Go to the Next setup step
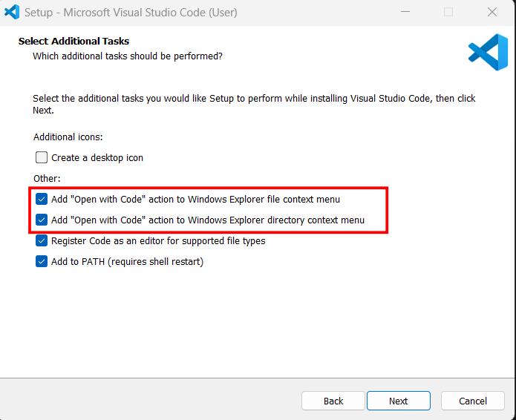516x420 pixels. (x=399, y=401)
